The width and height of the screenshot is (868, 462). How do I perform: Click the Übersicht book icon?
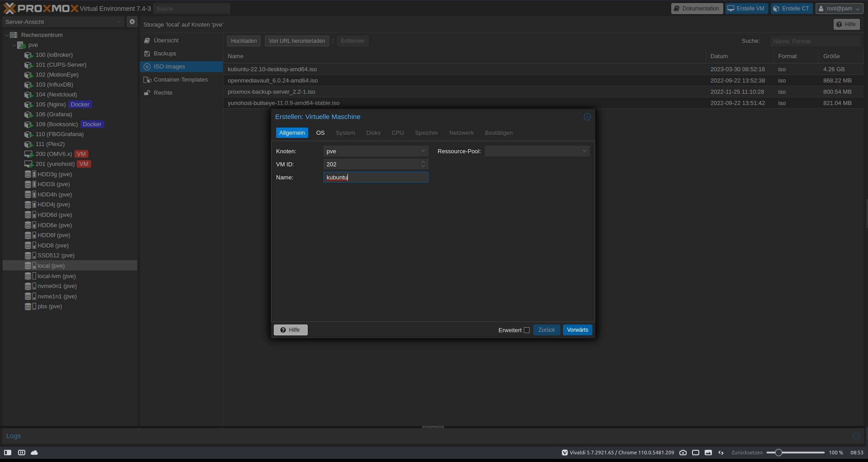pyautogui.click(x=147, y=41)
